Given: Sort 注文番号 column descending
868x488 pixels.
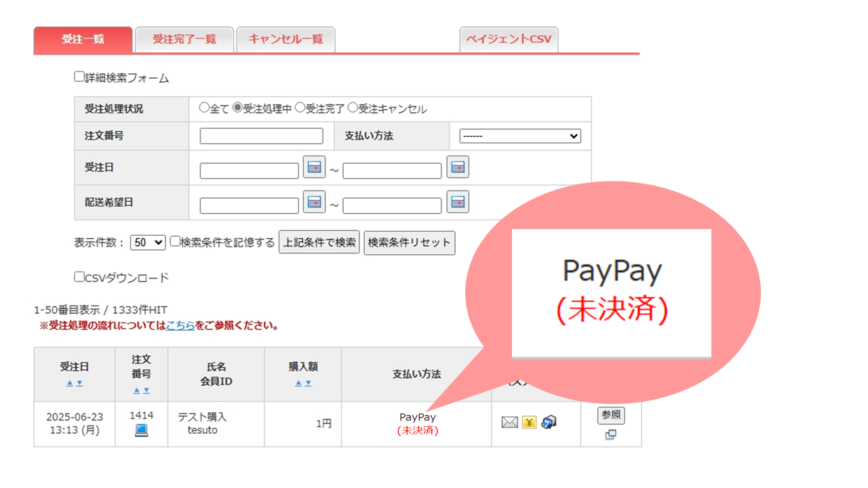Looking at the screenshot, I should click(x=146, y=390).
